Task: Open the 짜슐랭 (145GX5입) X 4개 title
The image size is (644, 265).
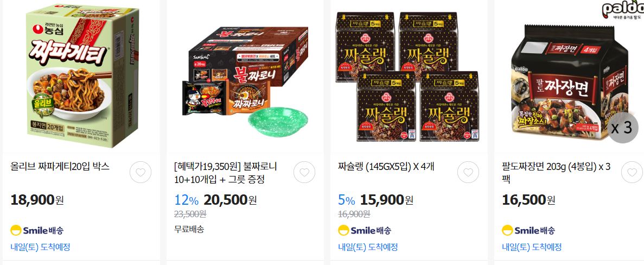Action: [x=386, y=167]
